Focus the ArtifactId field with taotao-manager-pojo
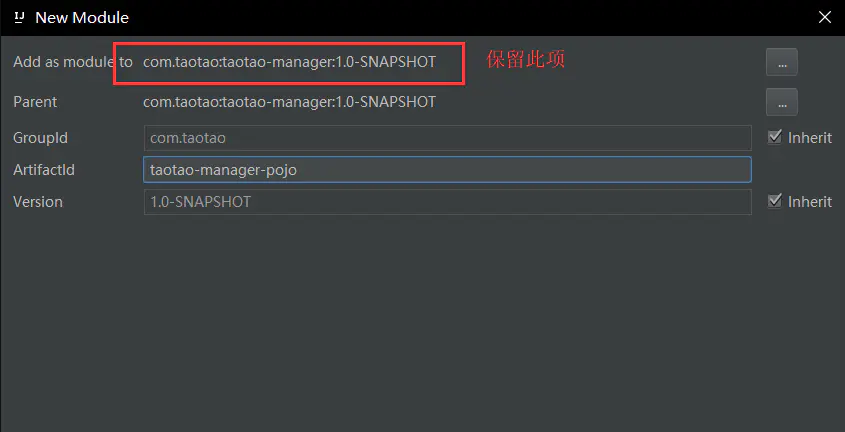 tap(447, 170)
